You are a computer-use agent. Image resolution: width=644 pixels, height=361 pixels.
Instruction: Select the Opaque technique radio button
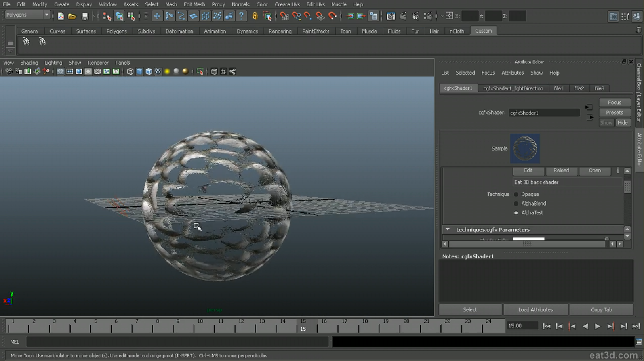click(516, 194)
